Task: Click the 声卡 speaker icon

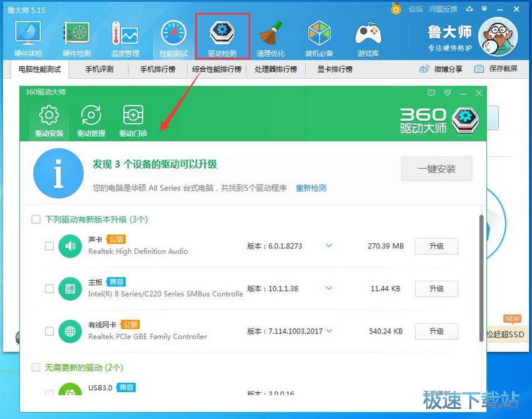Action: coord(70,246)
